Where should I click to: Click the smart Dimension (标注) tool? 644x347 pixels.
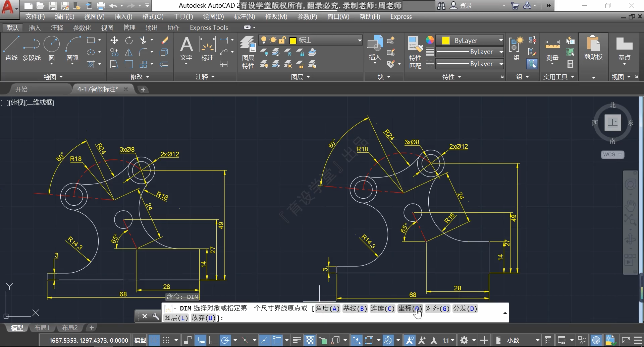click(207, 49)
